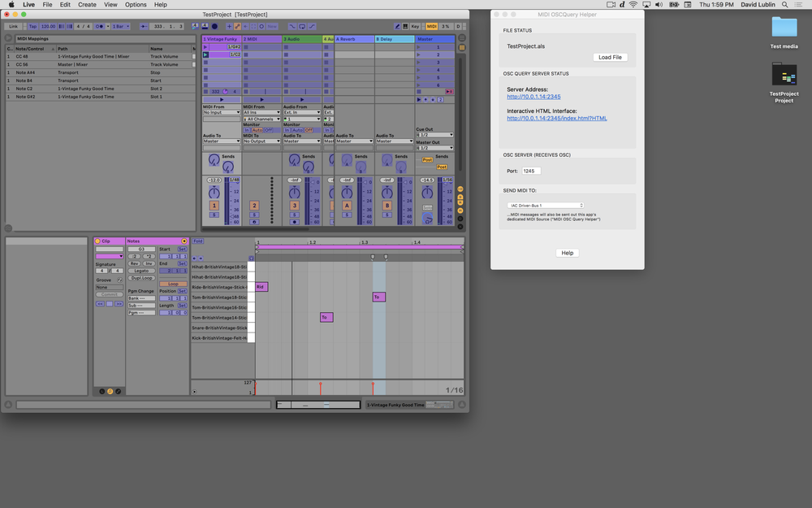Click the Stop All Clips button on Master
Image resolution: width=812 pixels, height=508 pixels.
point(418,91)
